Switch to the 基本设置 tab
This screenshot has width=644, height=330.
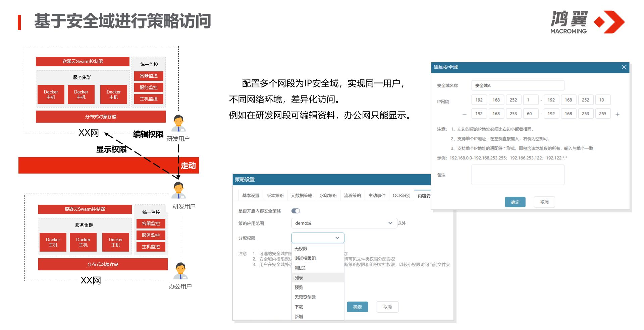[x=251, y=196]
